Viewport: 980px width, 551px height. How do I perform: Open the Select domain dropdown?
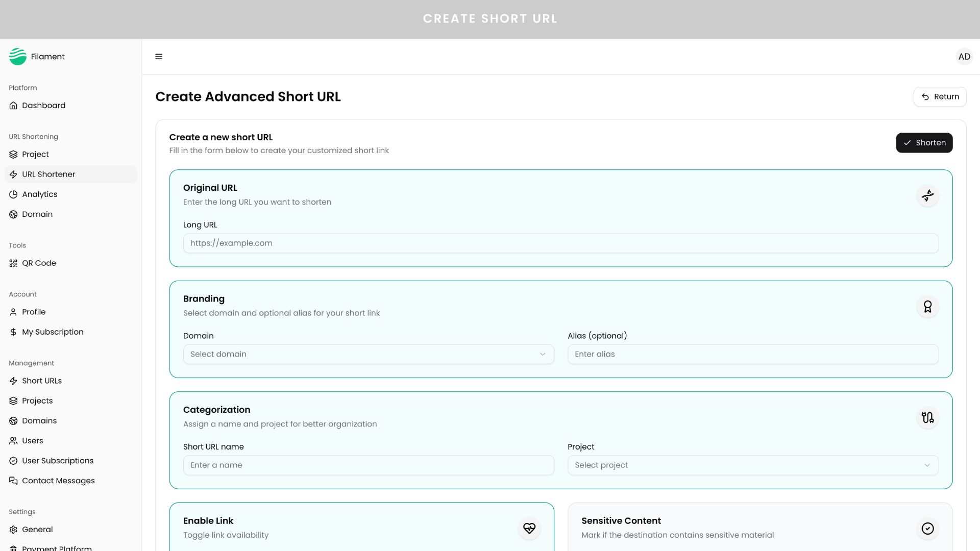point(368,354)
